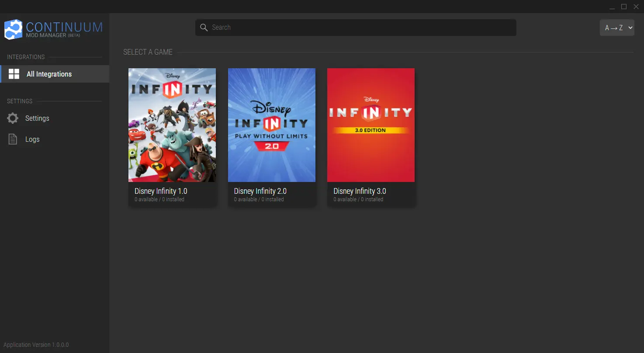Click the Disney Infinity 3.0 title

pyautogui.click(x=360, y=191)
